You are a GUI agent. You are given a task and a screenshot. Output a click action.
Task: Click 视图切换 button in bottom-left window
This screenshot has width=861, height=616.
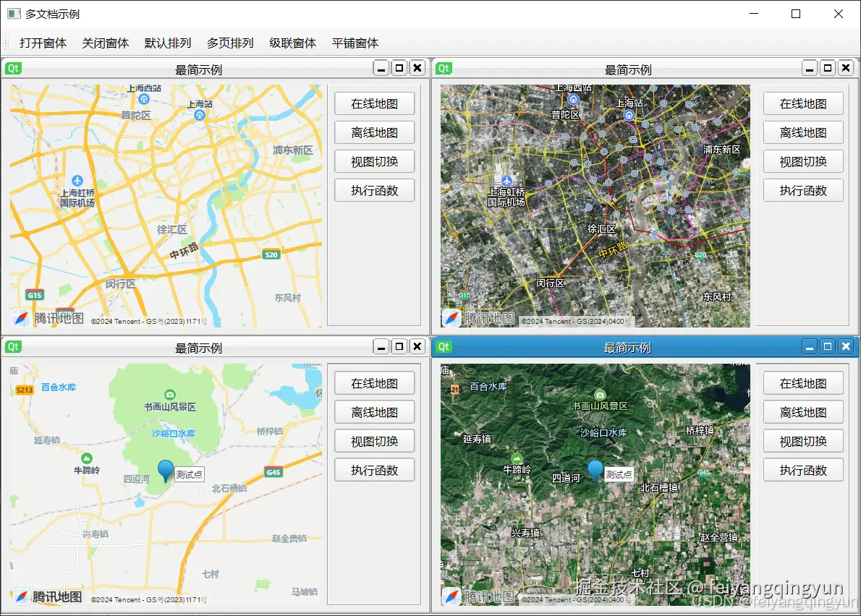pyautogui.click(x=375, y=442)
